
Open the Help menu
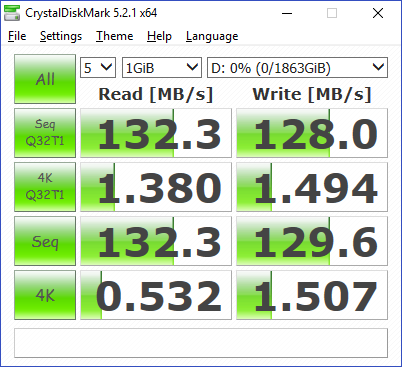[x=159, y=36]
